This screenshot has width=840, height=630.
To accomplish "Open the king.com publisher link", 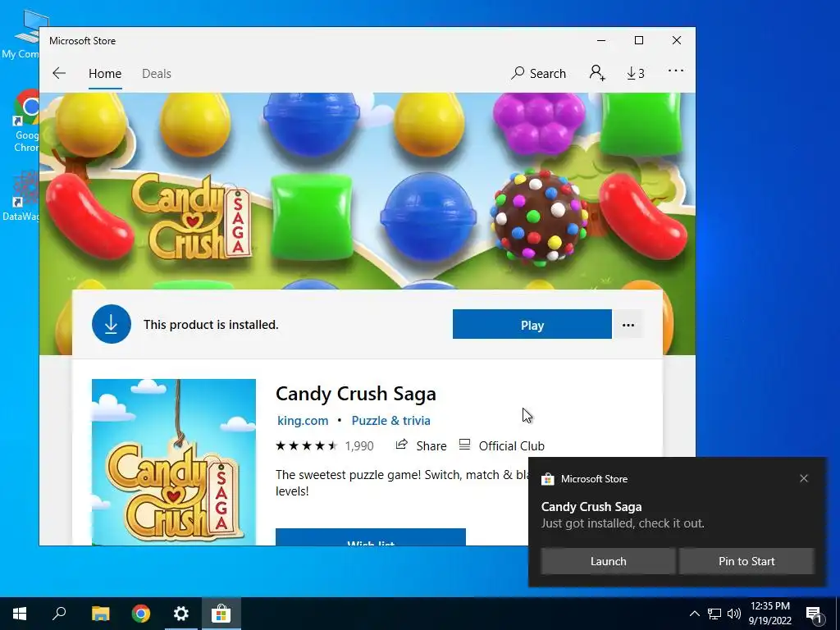I will point(303,421).
